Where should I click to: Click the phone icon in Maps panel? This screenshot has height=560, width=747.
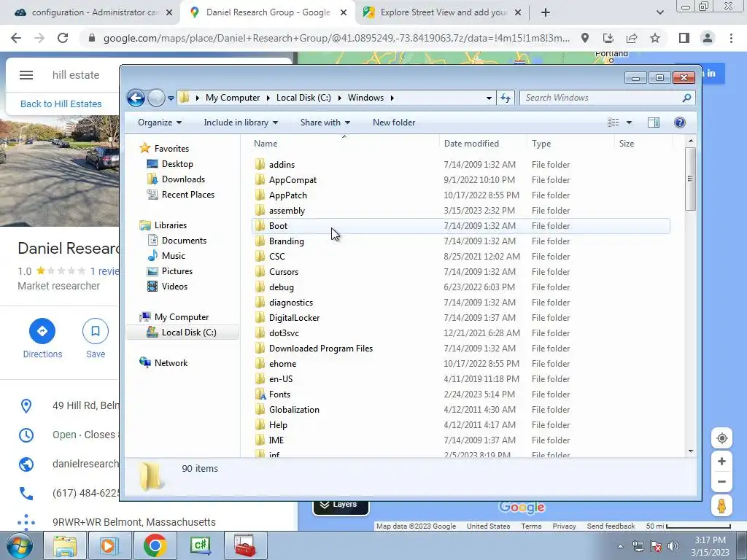click(x=26, y=494)
